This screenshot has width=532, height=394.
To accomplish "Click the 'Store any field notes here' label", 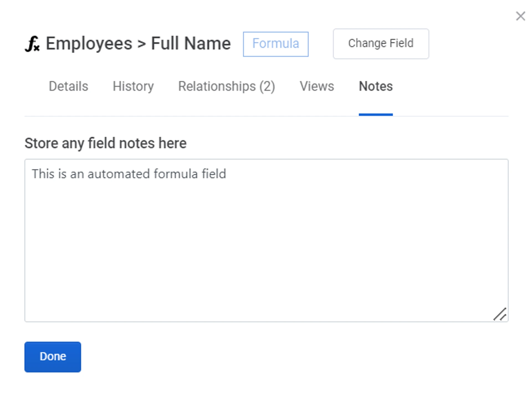I will (x=105, y=143).
